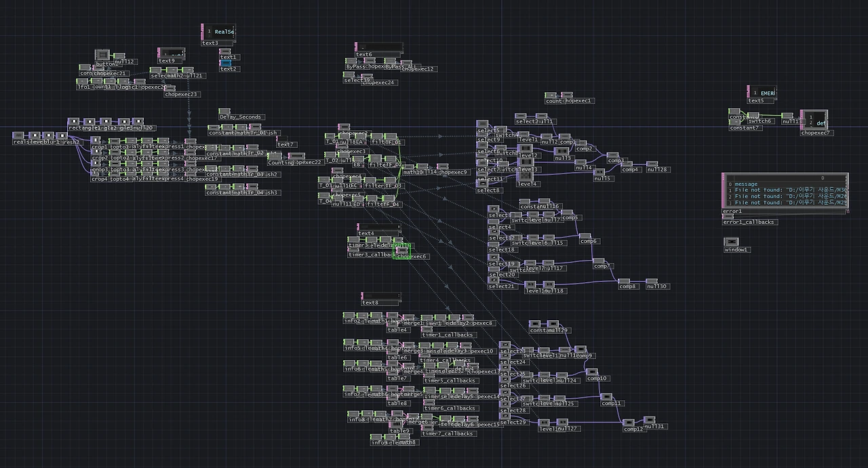
Task: Select the constant7 CHOP node
Action: click(734, 122)
